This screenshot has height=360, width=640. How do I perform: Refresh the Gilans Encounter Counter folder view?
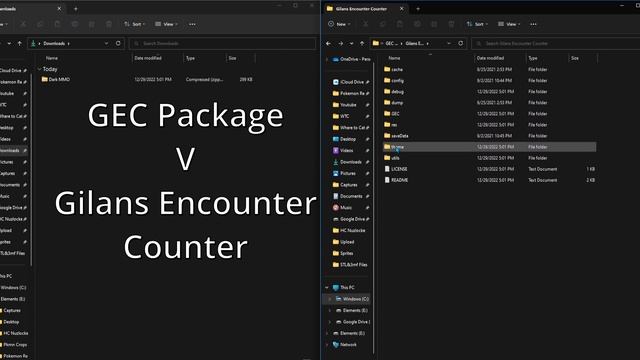[x=461, y=43]
